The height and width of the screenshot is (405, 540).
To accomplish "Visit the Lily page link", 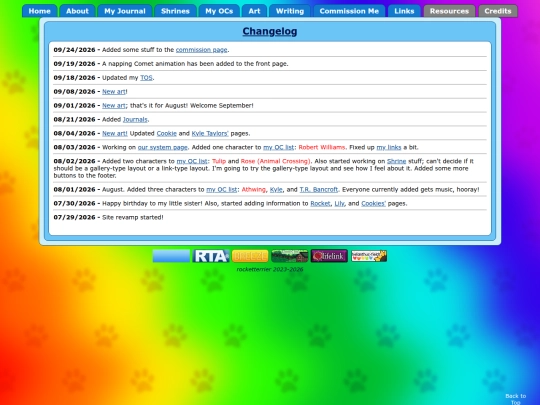I will click(x=339, y=204).
